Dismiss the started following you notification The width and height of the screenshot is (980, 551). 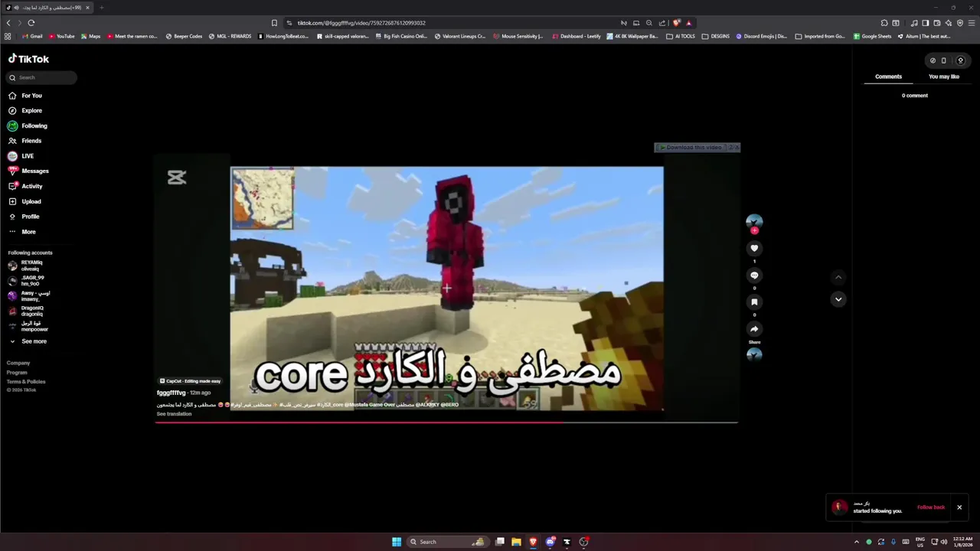(x=959, y=507)
